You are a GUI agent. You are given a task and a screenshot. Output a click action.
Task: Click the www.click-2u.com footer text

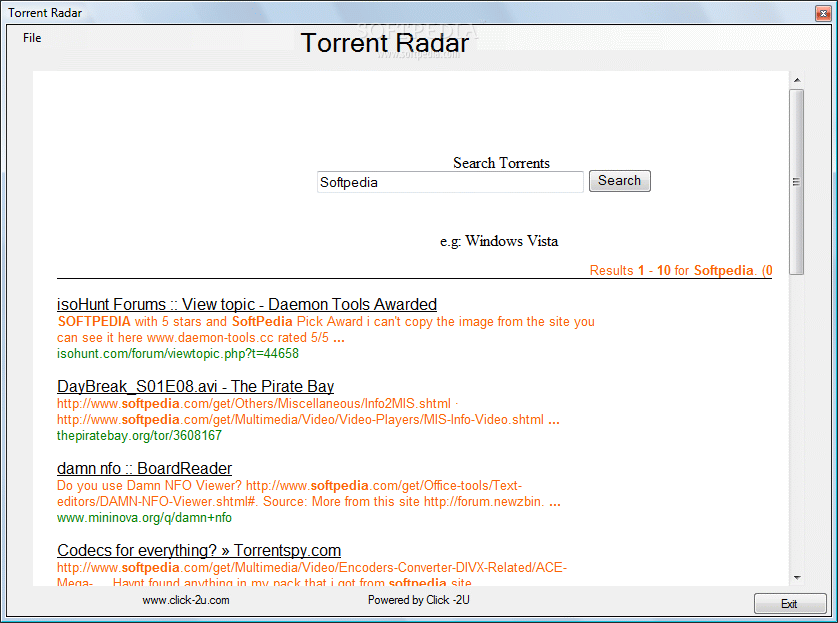click(186, 600)
